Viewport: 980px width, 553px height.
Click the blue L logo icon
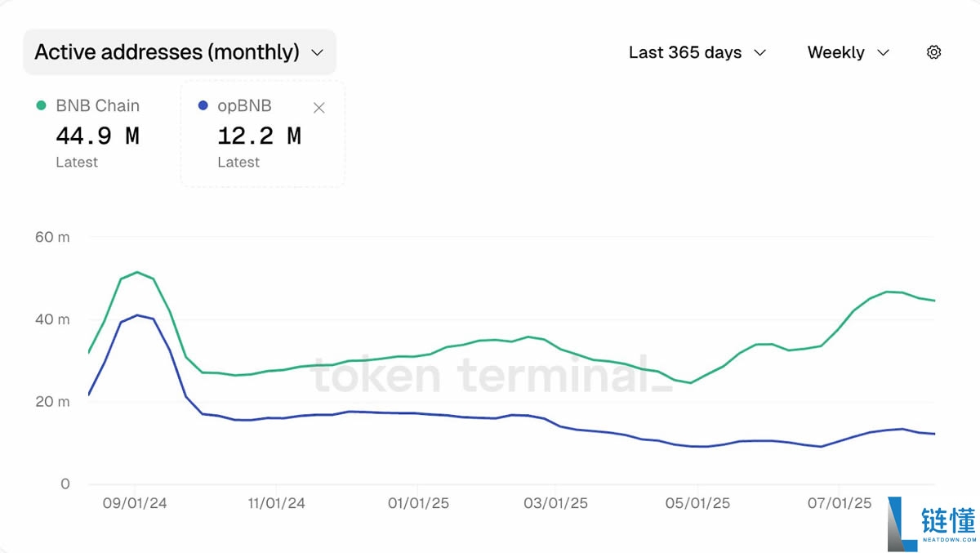tap(902, 523)
